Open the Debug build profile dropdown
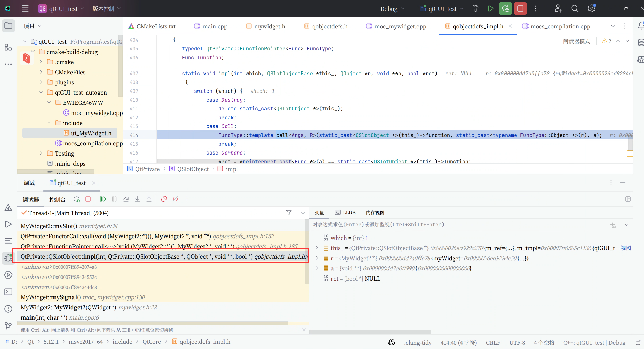The image size is (644, 349). (392, 9)
